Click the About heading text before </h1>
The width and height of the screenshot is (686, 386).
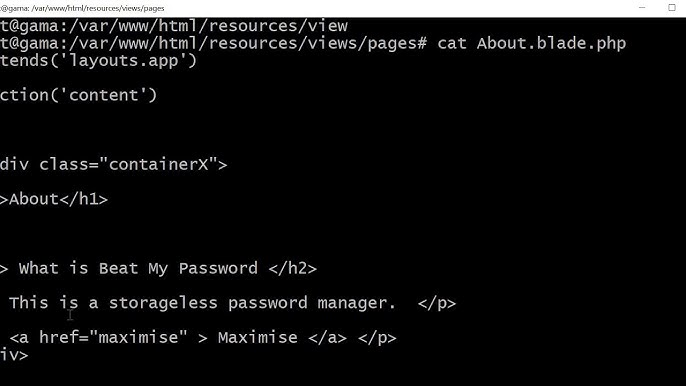coord(34,199)
